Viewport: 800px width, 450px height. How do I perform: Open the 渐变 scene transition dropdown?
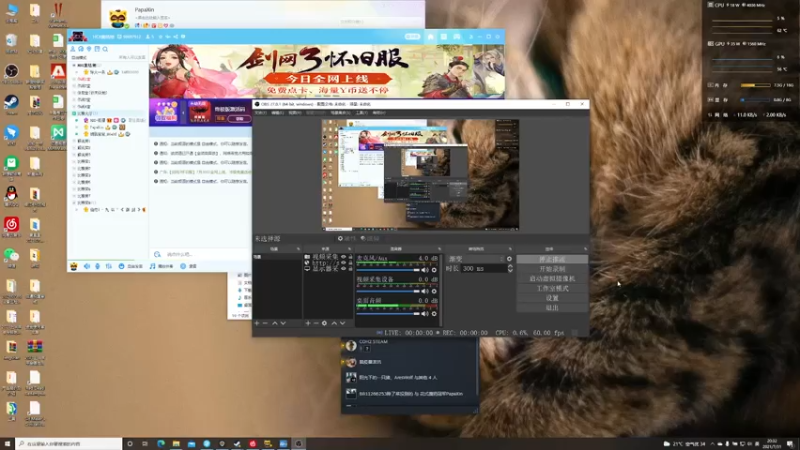(476, 259)
